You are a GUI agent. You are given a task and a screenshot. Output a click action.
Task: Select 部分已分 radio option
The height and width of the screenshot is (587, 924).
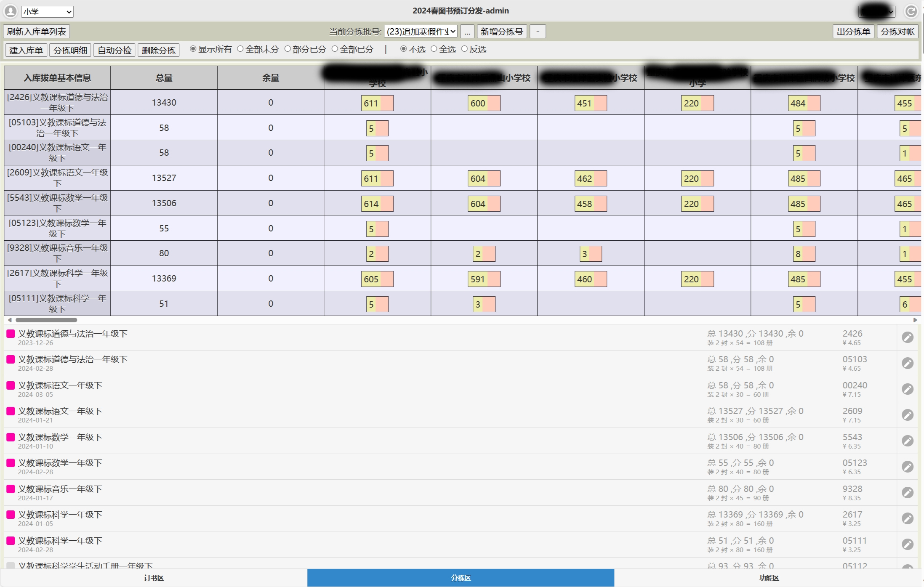tap(288, 49)
